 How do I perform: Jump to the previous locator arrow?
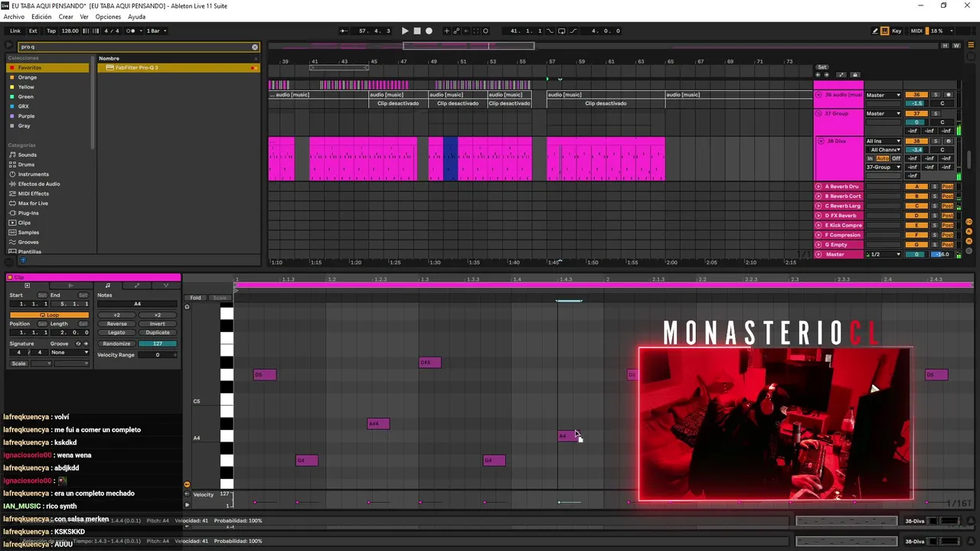coord(817,75)
